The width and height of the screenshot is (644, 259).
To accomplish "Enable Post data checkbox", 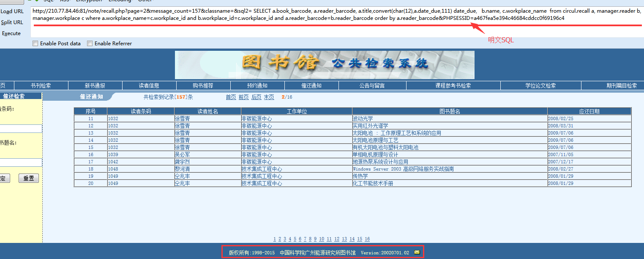I will coord(35,44).
